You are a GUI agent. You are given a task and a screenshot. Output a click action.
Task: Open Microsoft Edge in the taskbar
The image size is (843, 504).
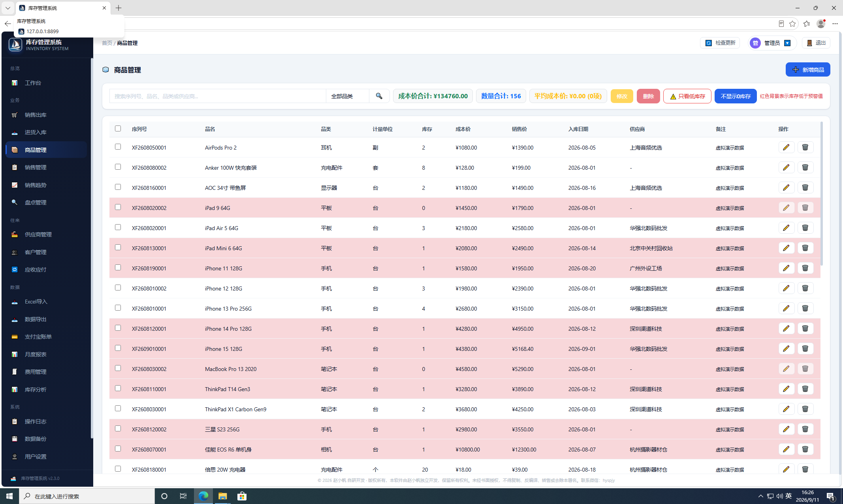coord(203,496)
